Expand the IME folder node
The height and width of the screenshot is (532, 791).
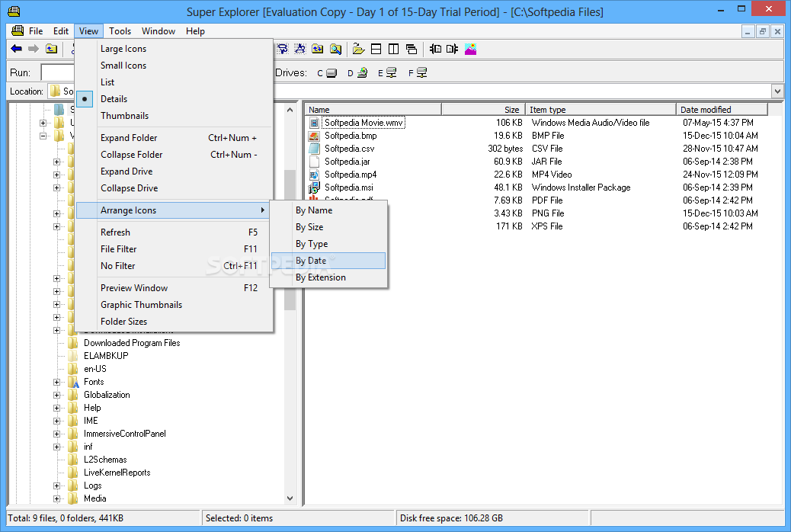click(56, 421)
